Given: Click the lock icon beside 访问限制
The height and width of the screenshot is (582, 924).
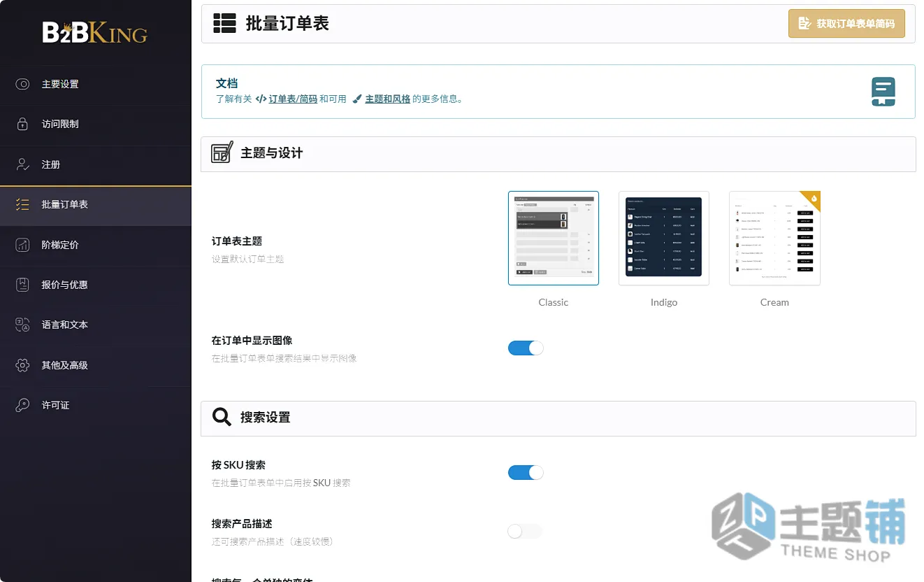Looking at the screenshot, I should pyautogui.click(x=22, y=124).
